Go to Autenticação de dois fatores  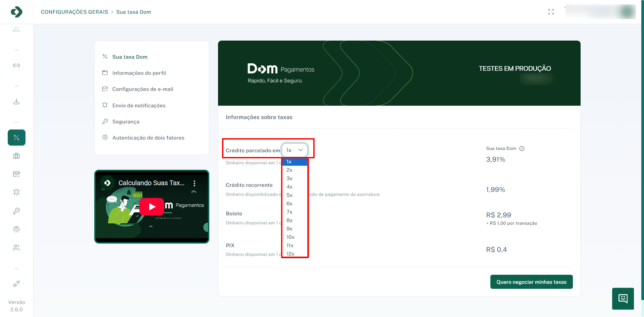click(x=148, y=138)
